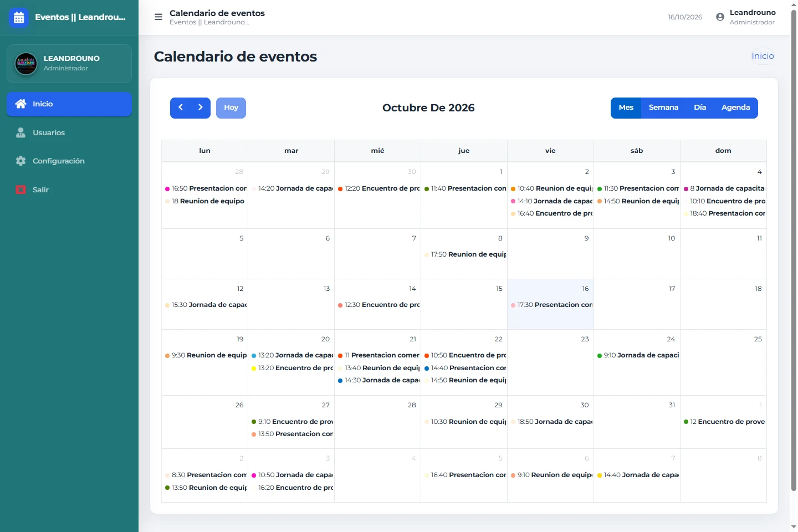The image size is (798, 532).
Task: Open the Leandrouno Administrador user menu
Action: tap(746, 17)
